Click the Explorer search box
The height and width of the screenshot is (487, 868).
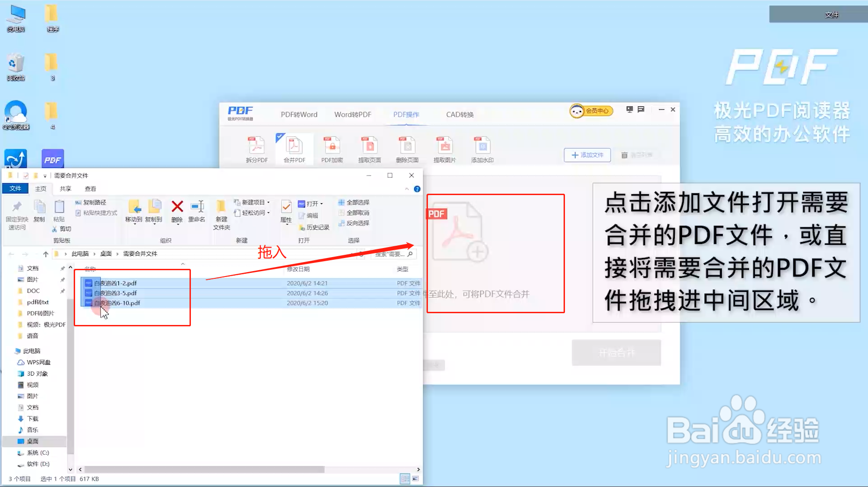[393, 254]
